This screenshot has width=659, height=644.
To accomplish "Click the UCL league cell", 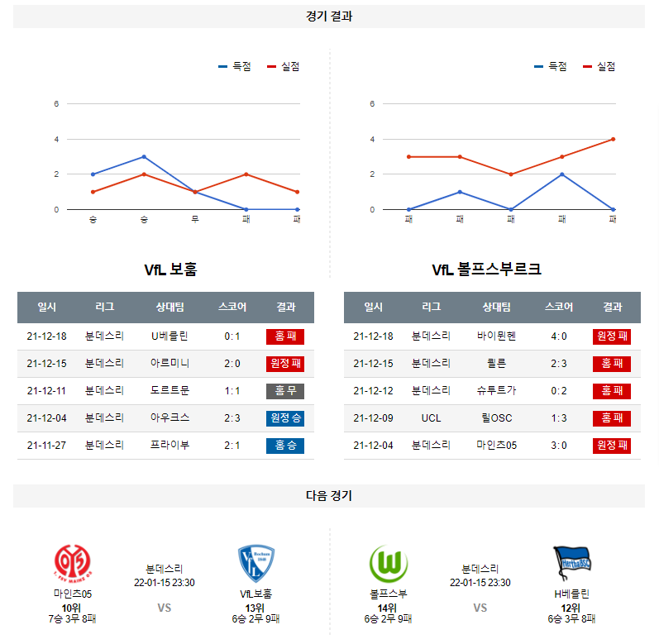I will (432, 418).
